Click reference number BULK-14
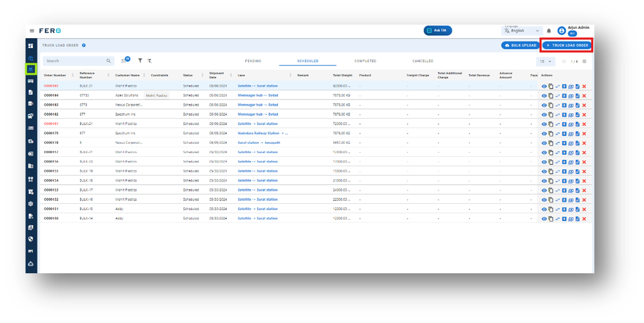This screenshot has height=323, width=644. tap(86, 218)
